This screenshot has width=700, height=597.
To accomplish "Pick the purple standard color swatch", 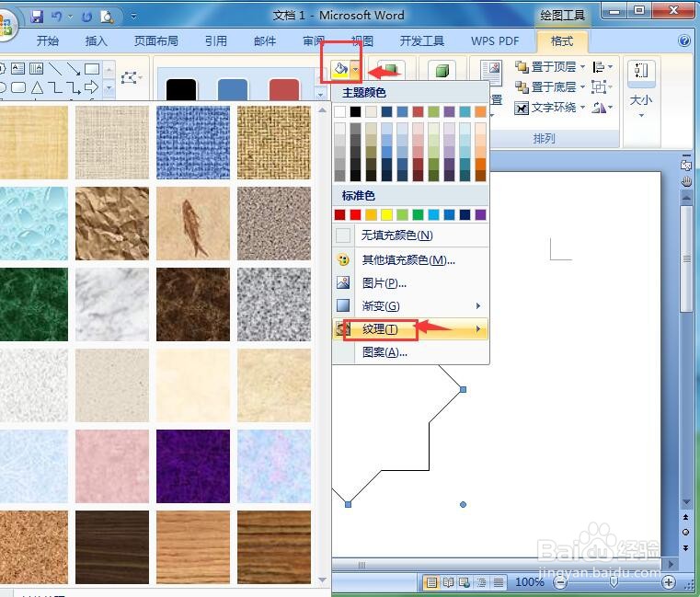I will click(x=480, y=214).
